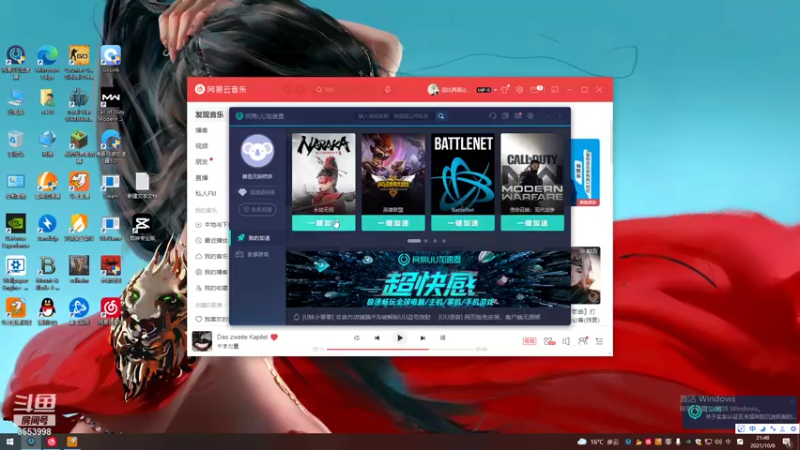
Task: Click the volume speaker icon in music player
Action: [566, 341]
